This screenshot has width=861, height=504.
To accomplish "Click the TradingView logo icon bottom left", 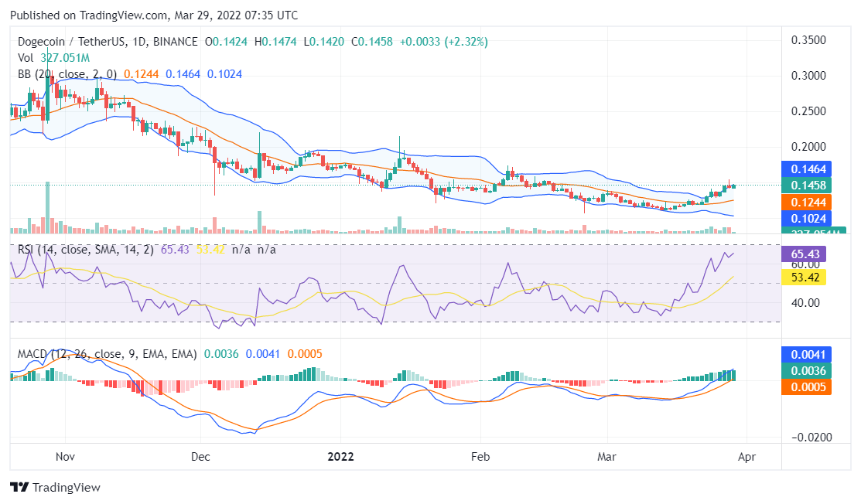I will click(19, 488).
